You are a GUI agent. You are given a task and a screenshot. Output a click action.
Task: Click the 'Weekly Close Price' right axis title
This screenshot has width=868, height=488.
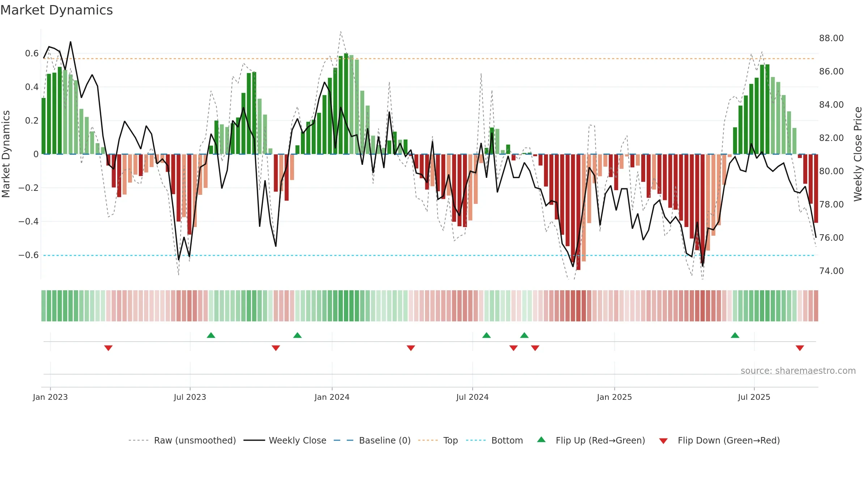click(x=858, y=154)
